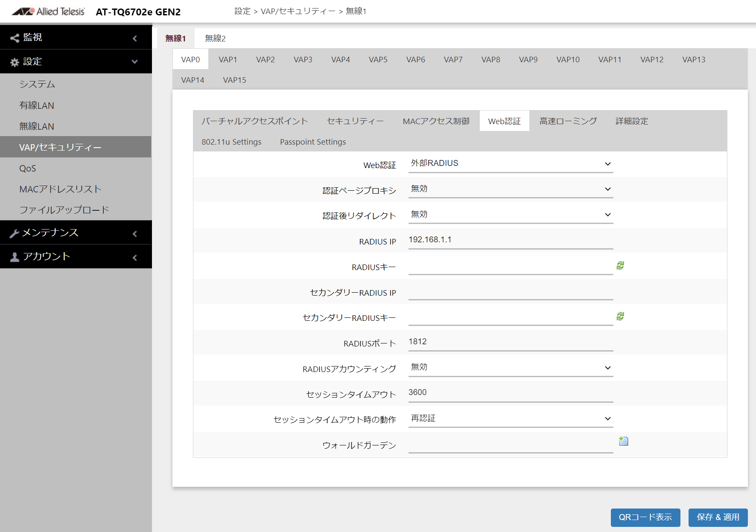
Task: Click the RADIUSキー regenerate icon
Action: [620, 265]
